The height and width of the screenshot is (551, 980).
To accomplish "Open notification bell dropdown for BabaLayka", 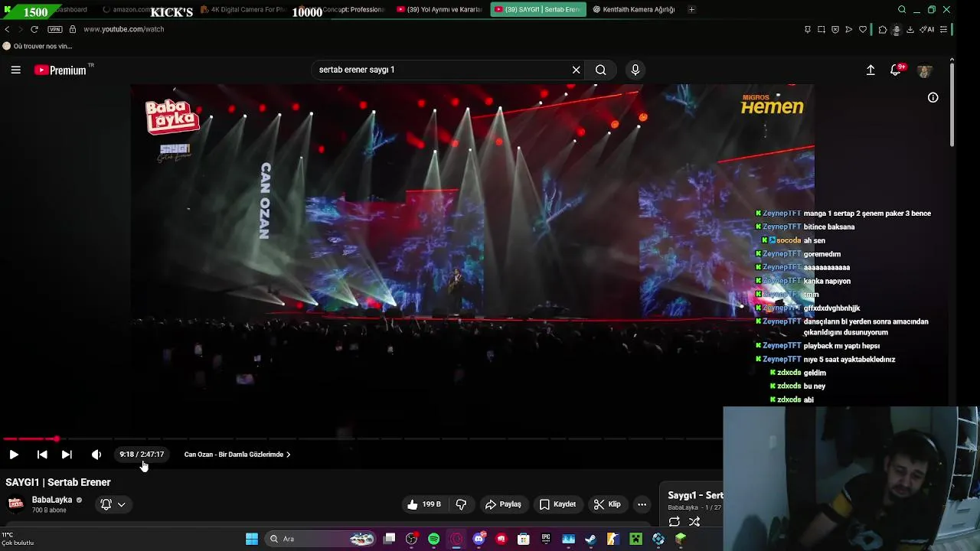I will (x=113, y=504).
